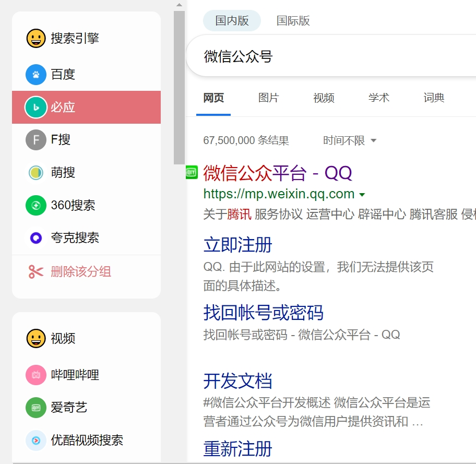Image resolution: width=476 pixels, height=464 pixels.
Task: Click the 腾讯 highlighted word in the snippet
Action: click(x=239, y=215)
